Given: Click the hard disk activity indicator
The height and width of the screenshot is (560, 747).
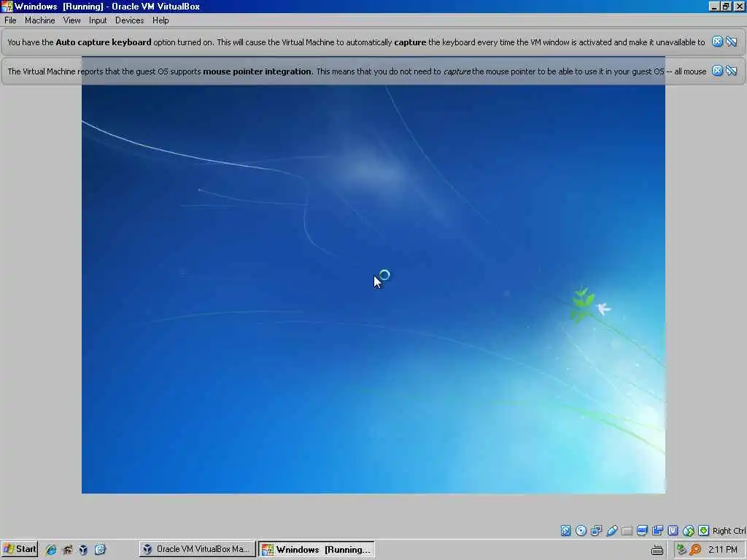Looking at the screenshot, I should pyautogui.click(x=565, y=531).
